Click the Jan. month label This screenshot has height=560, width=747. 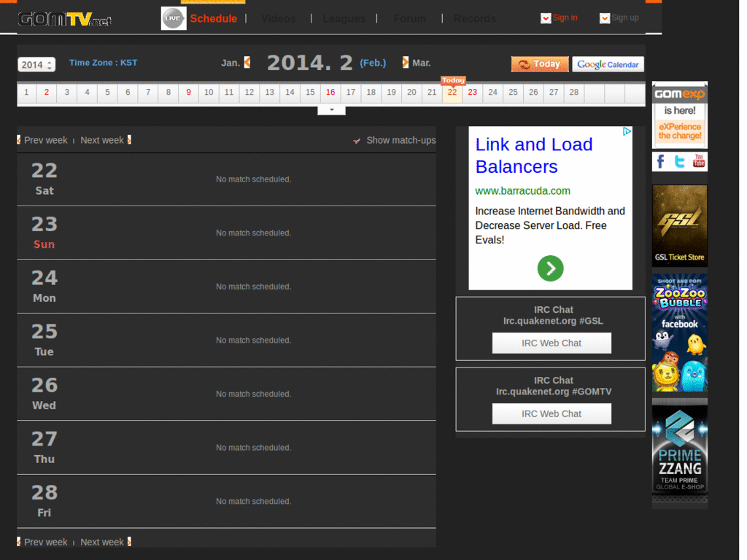(231, 63)
